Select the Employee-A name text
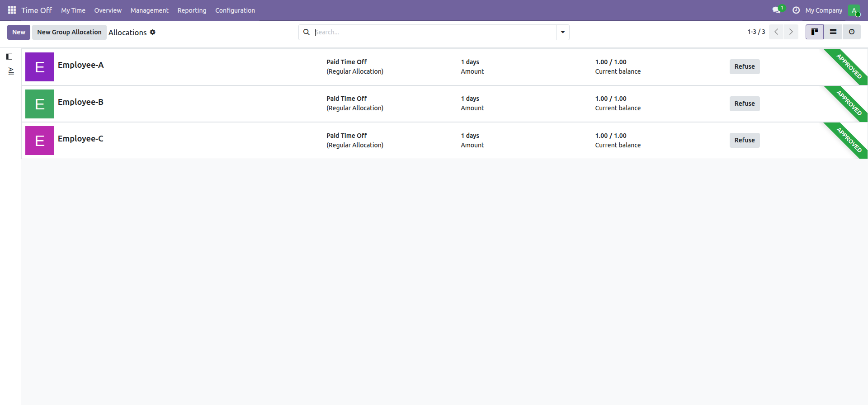This screenshot has height=405, width=868. 81,65
